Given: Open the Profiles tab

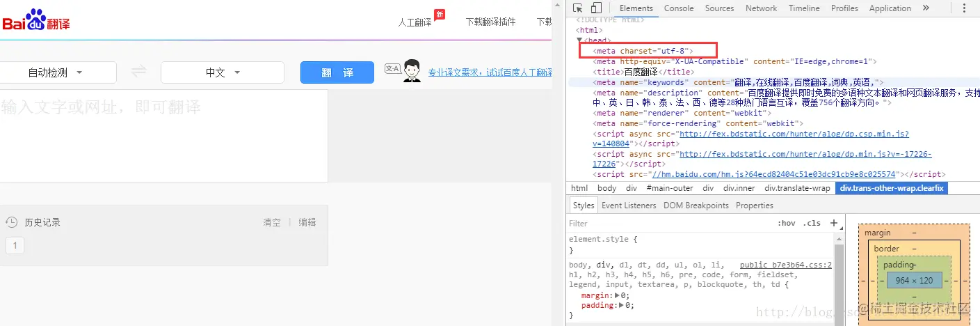Looking at the screenshot, I should coord(844,8).
